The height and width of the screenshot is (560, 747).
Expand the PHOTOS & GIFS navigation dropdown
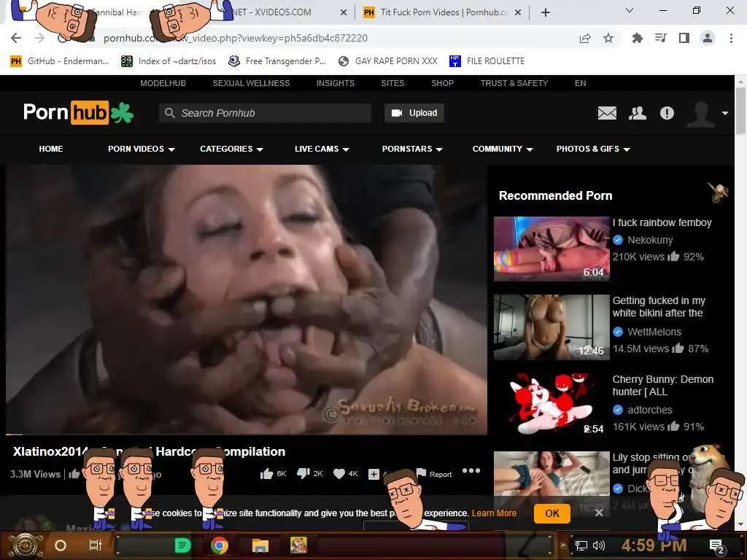(593, 149)
